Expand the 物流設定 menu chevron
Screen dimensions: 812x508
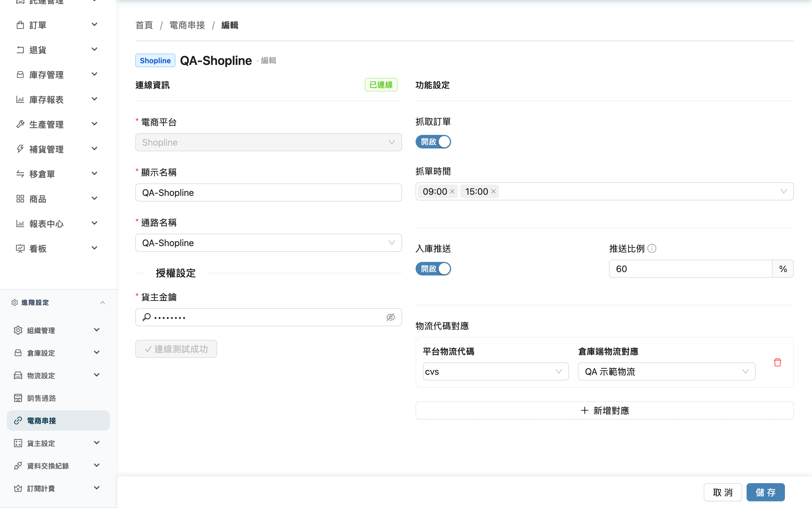pos(97,375)
